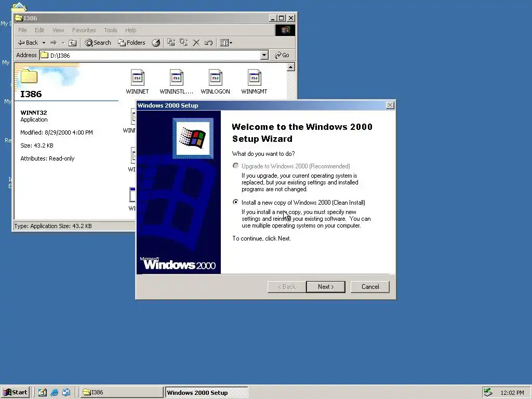532x399 pixels.
Task: Click Show Desktop in Quick Launch
Action: coord(43,393)
